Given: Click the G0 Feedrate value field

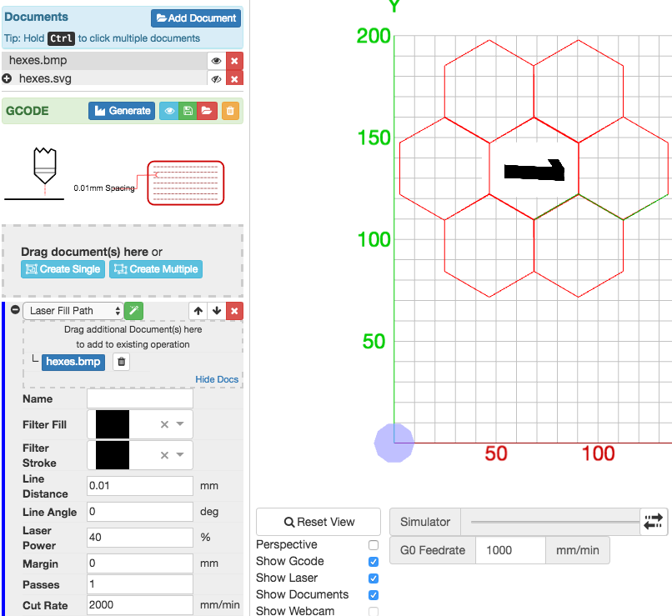Looking at the screenshot, I should (510, 550).
